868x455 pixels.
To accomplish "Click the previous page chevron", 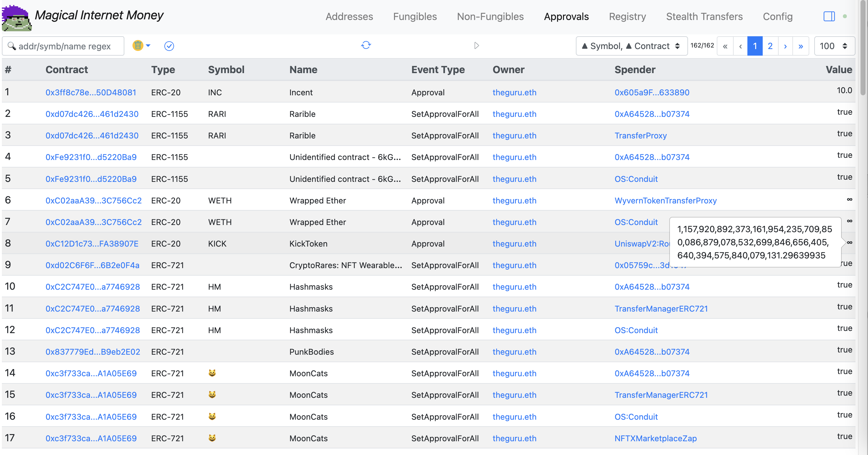I will 740,46.
